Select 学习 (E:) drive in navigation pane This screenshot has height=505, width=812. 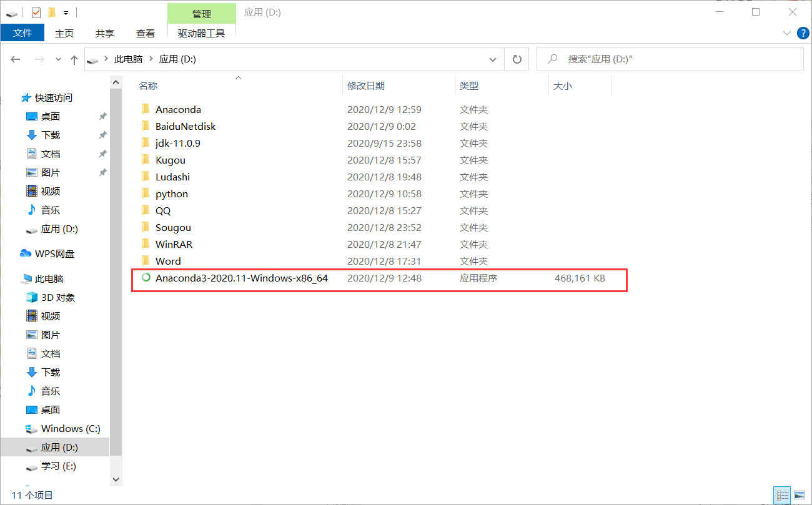pos(58,466)
